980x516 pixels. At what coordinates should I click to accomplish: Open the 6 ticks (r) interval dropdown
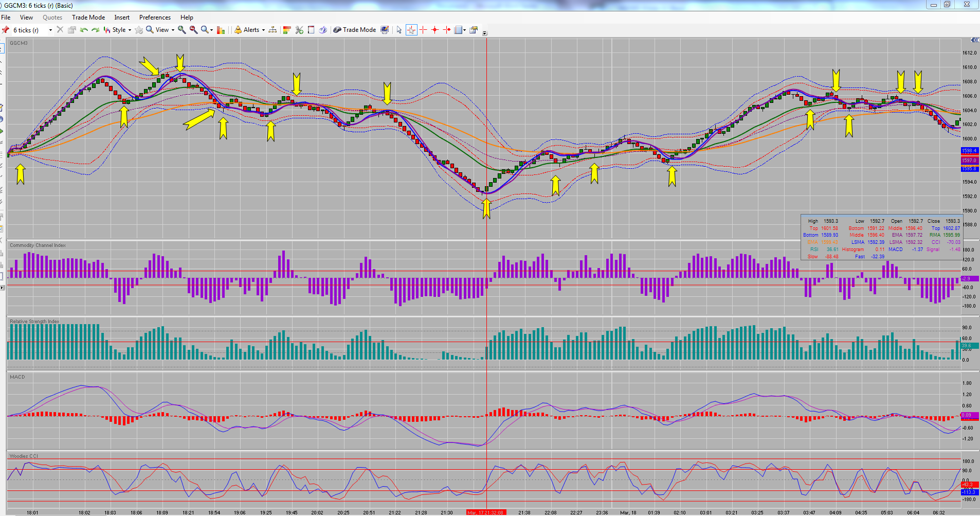point(50,30)
